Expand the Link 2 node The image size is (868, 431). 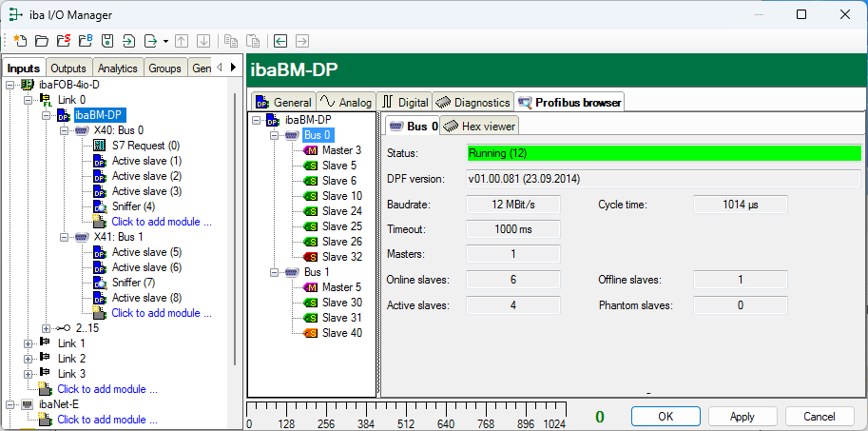pos(29,359)
